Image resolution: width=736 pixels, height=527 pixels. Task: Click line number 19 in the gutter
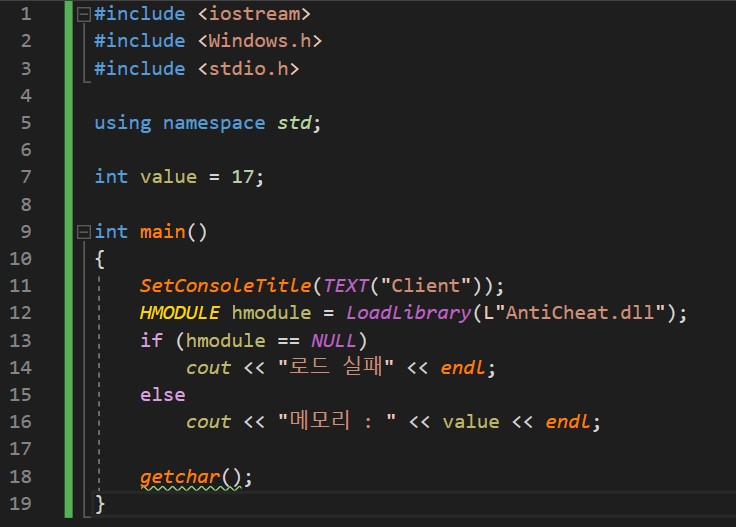(20, 504)
